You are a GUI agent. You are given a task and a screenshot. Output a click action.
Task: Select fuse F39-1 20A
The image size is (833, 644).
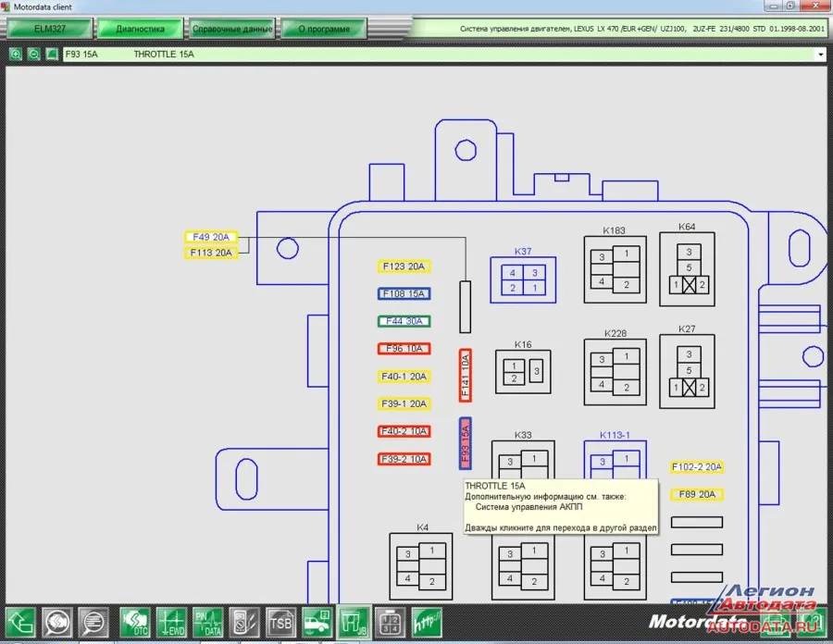pos(404,403)
